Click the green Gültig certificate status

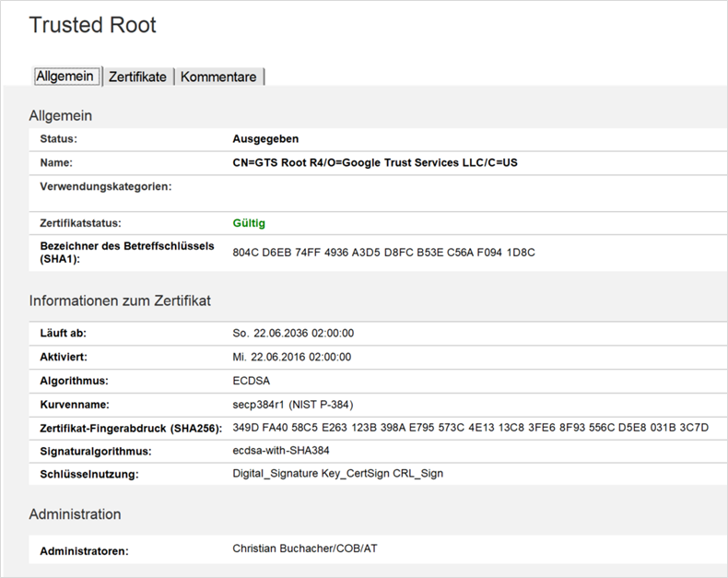249,223
